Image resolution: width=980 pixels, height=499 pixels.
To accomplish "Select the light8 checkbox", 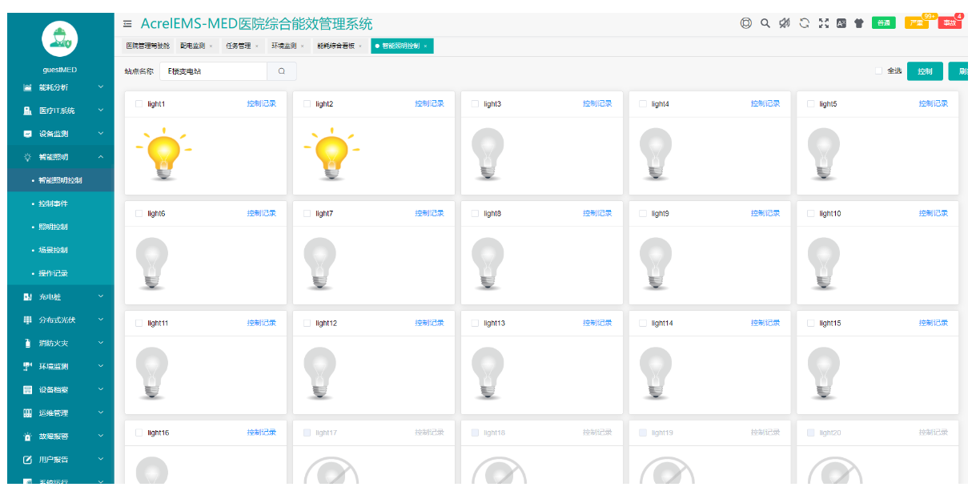I will pos(475,214).
